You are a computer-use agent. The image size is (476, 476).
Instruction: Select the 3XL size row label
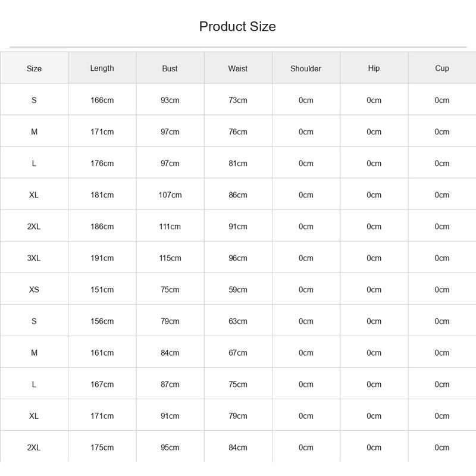(x=34, y=258)
